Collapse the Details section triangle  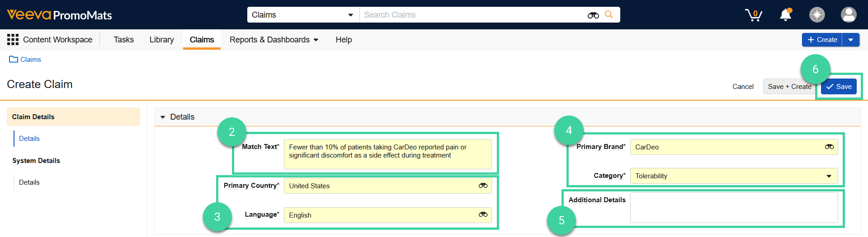click(x=163, y=117)
